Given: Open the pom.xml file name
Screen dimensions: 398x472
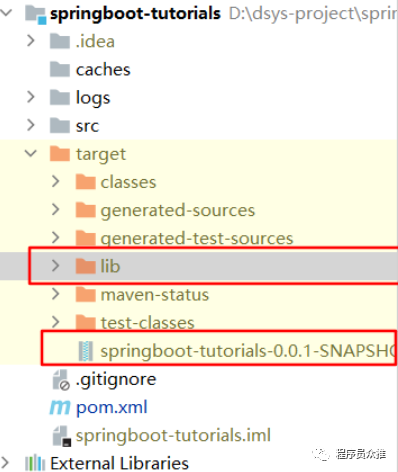Looking at the screenshot, I should coord(111,408).
